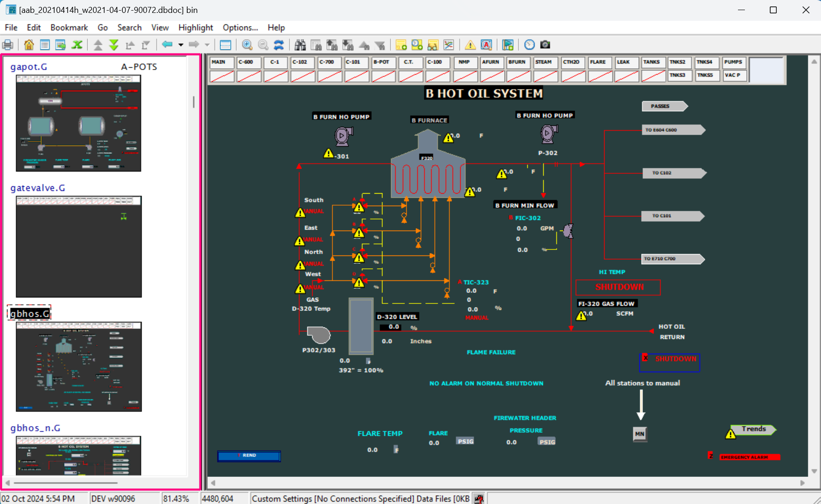Open the gapot.G thumbnail
This screenshot has width=821, height=504.
click(x=78, y=123)
